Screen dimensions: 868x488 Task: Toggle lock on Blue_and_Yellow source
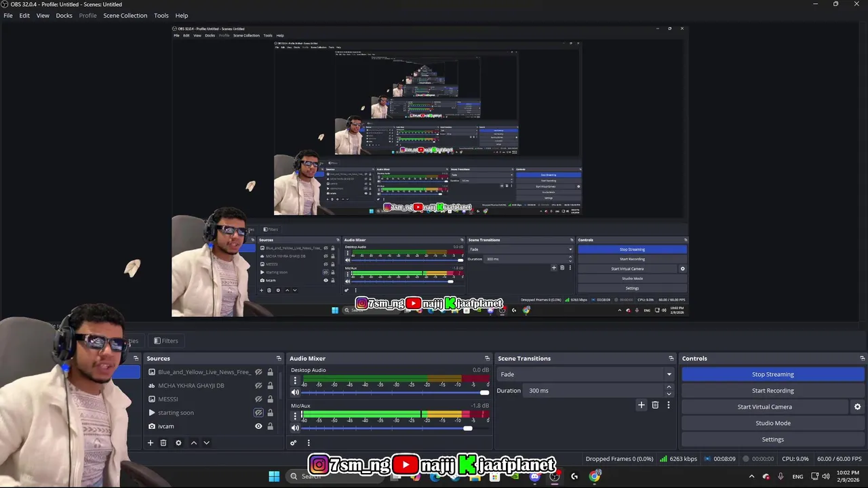point(270,372)
